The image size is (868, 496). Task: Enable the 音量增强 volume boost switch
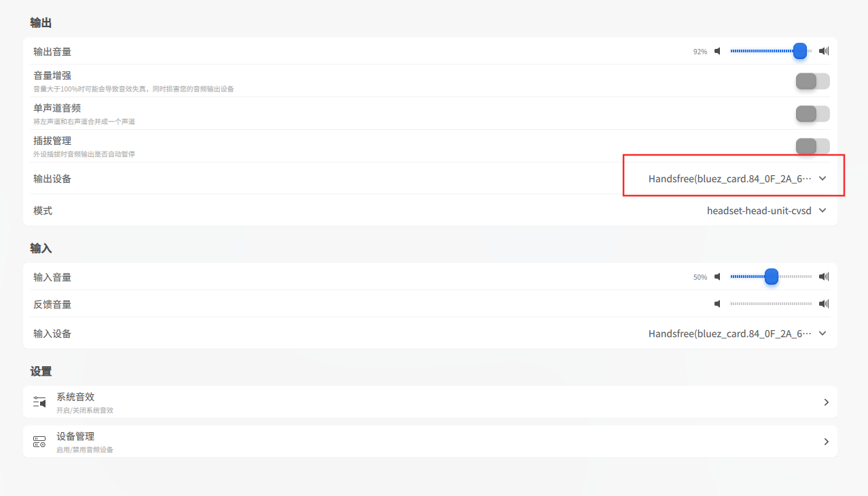(x=812, y=82)
